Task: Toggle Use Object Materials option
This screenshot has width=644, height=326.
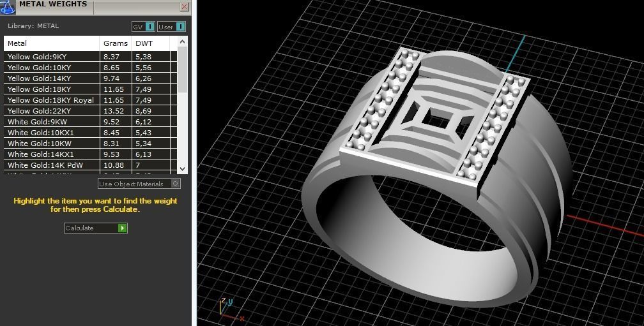Action: [139, 184]
